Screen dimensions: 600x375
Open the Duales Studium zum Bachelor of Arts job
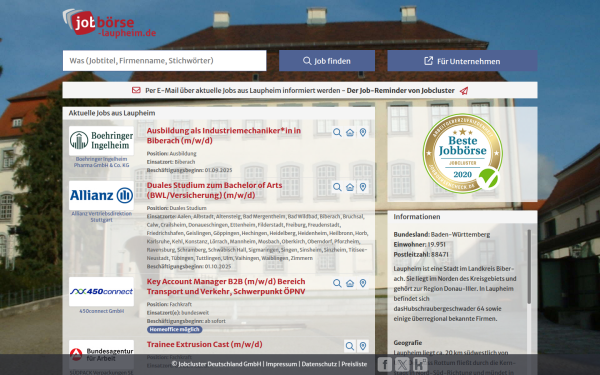click(x=214, y=190)
